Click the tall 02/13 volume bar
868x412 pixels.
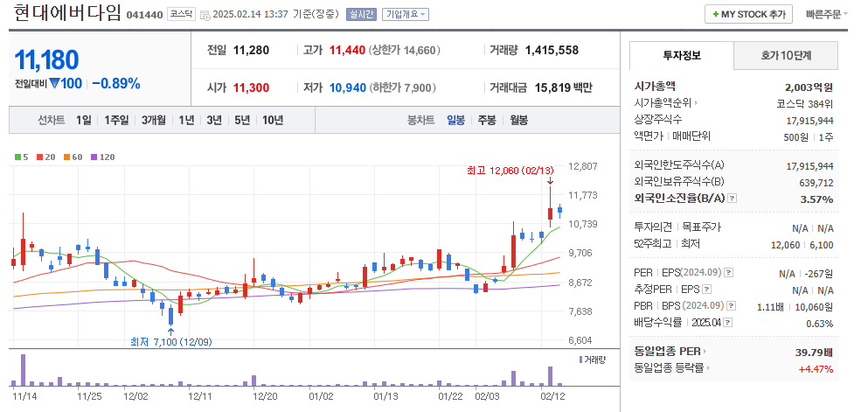[x=550, y=376]
